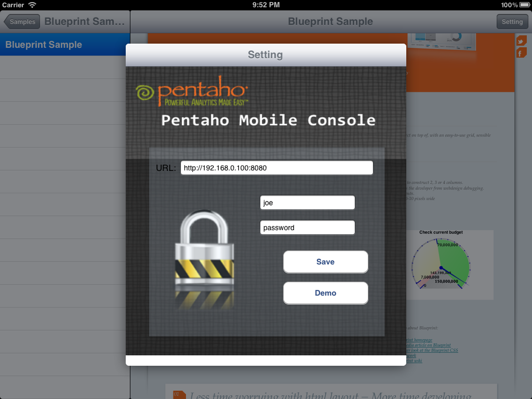
Task: Tap the Samples back button
Action: (x=22, y=22)
